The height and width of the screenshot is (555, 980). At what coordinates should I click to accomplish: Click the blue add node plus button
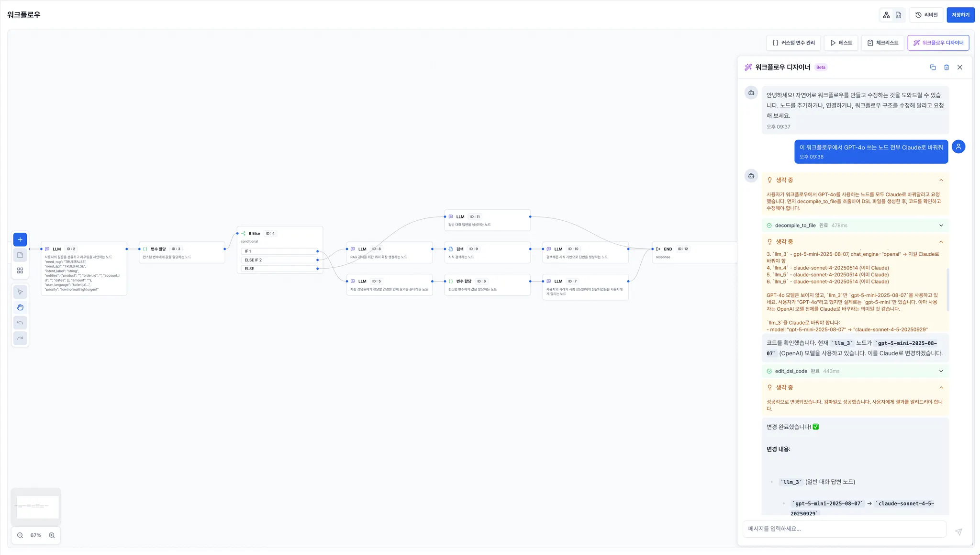[x=20, y=239]
